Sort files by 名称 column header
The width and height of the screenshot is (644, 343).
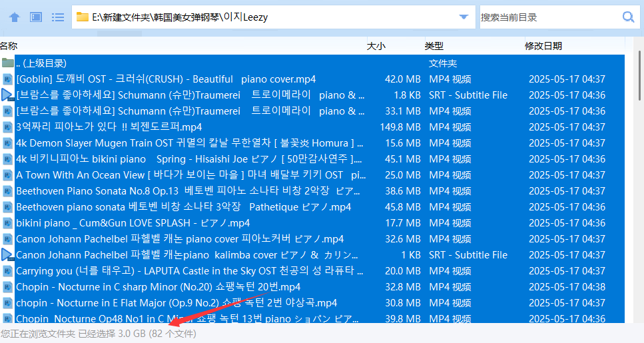coord(9,46)
